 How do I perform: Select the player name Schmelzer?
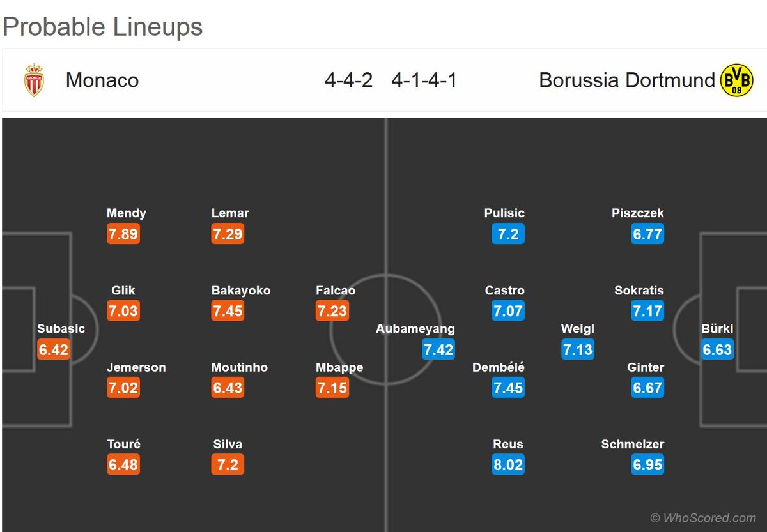coord(633,445)
